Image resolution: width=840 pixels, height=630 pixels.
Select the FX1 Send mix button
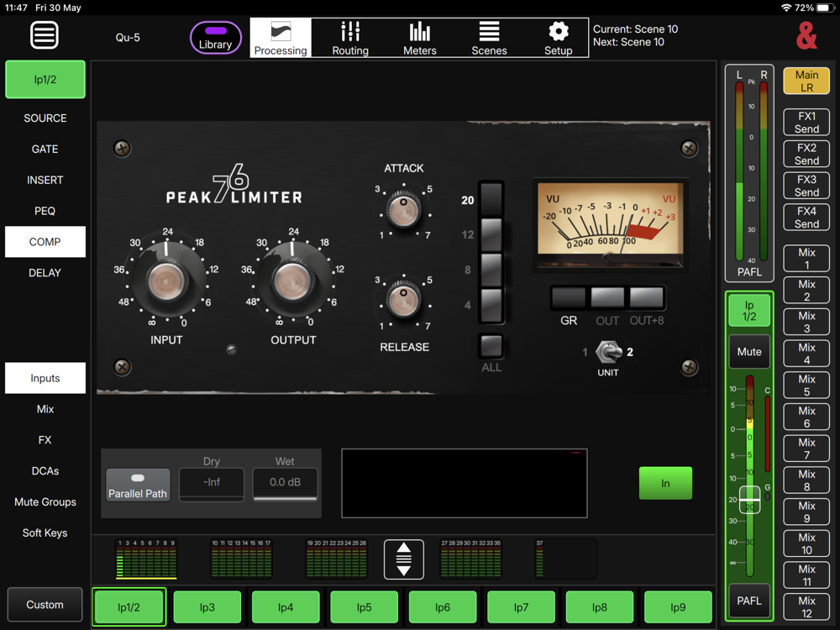tap(806, 122)
